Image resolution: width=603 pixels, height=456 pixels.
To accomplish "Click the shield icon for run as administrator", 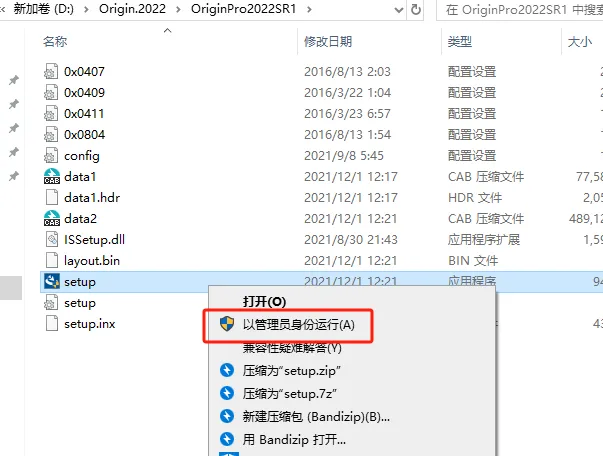I will 227,324.
